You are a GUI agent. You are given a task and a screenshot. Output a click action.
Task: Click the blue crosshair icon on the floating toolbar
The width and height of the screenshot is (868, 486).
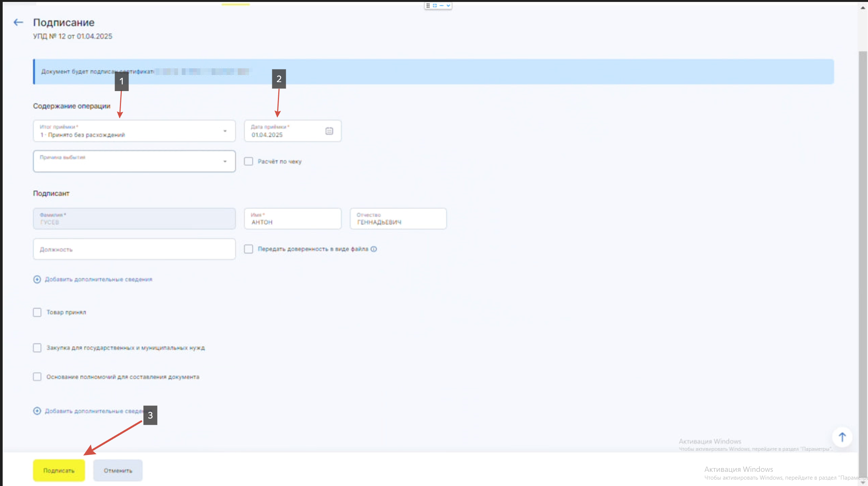tap(435, 6)
